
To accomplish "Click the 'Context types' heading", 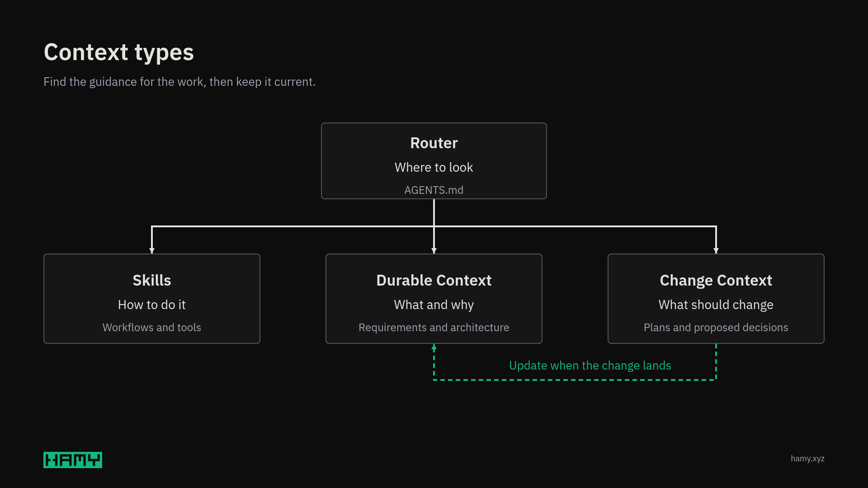I will (119, 52).
